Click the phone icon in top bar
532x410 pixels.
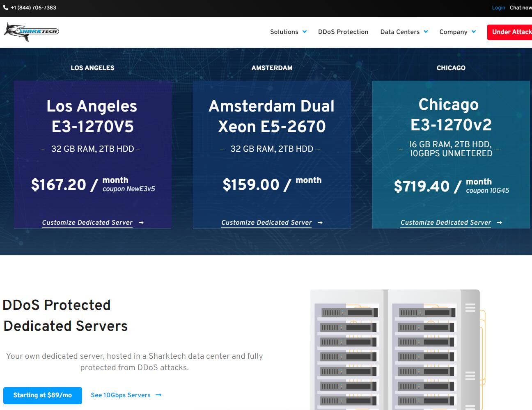coord(6,8)
